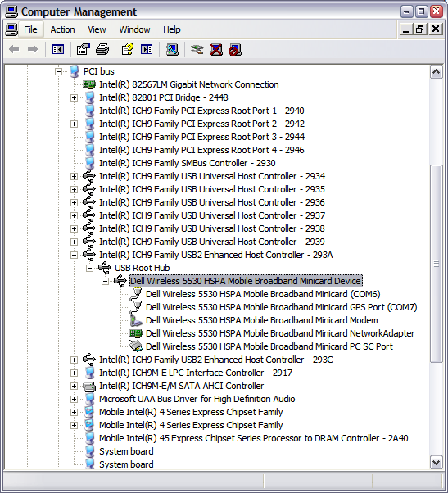Image resolution: width=448 pixels, height=493 pixels.
Task: Select Intel(R) 82567LM Gigabit Network Connection
Action: [189, 84]
